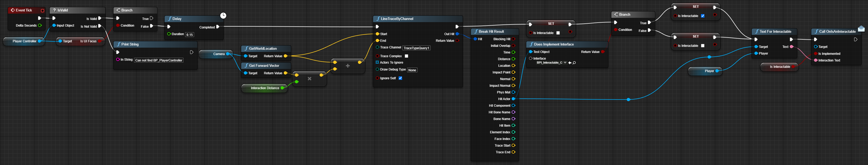This screenshot has height=165, width=868.
Task: Click the magnifier browse icon beside BPI_Interactable_C
Action: coord(574,63)
